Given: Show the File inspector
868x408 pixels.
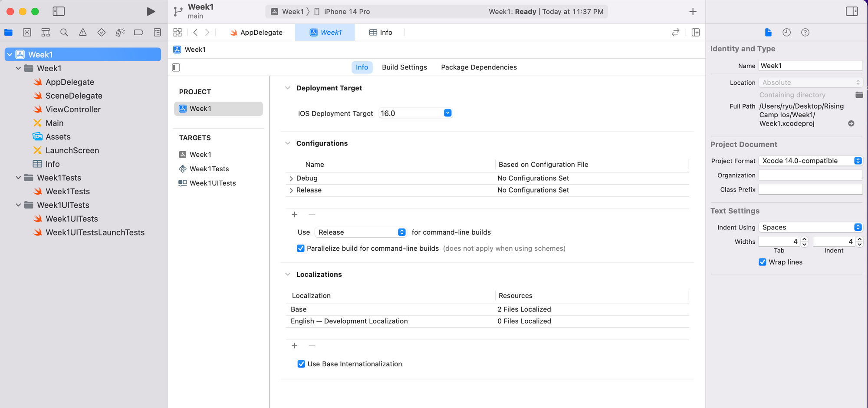Looking at the screenshot, I should point(768,32).
